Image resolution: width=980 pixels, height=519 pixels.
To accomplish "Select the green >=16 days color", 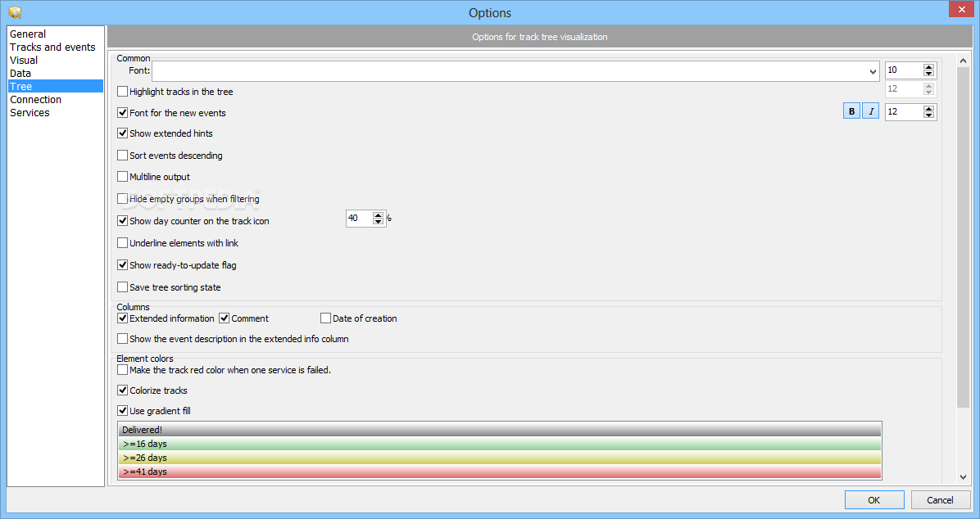I will (x=499, y=444).
